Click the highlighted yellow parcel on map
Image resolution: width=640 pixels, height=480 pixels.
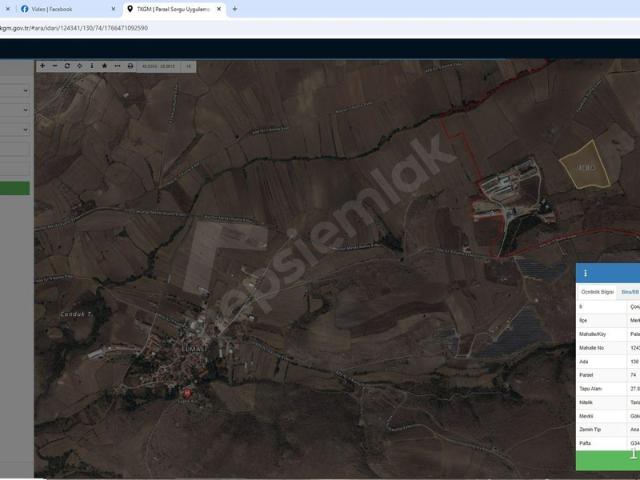pyautogui.click(x=586, y=167)
